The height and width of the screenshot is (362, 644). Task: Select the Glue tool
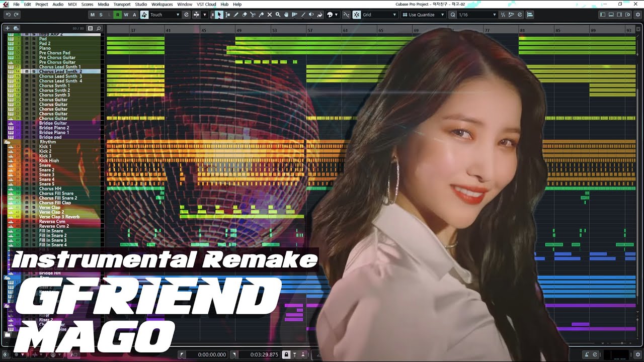[x=261, y=15]
